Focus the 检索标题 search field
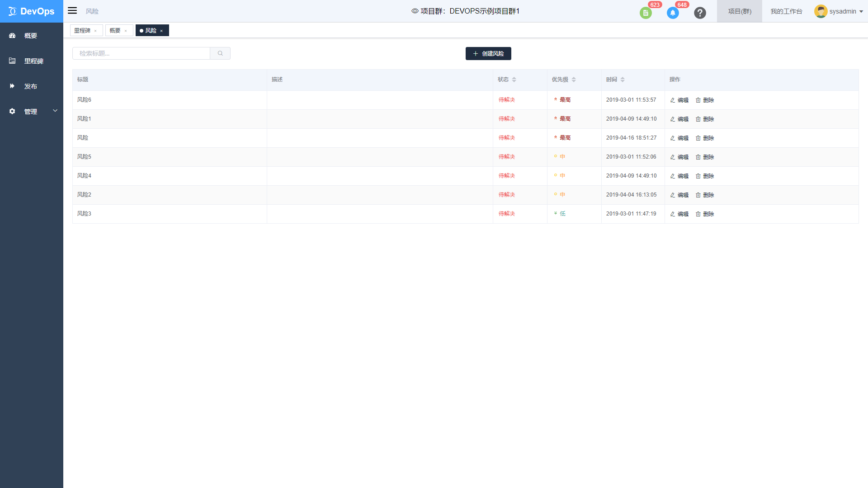The height and width of the screenshot is (488, 868). tap(141, 53)
